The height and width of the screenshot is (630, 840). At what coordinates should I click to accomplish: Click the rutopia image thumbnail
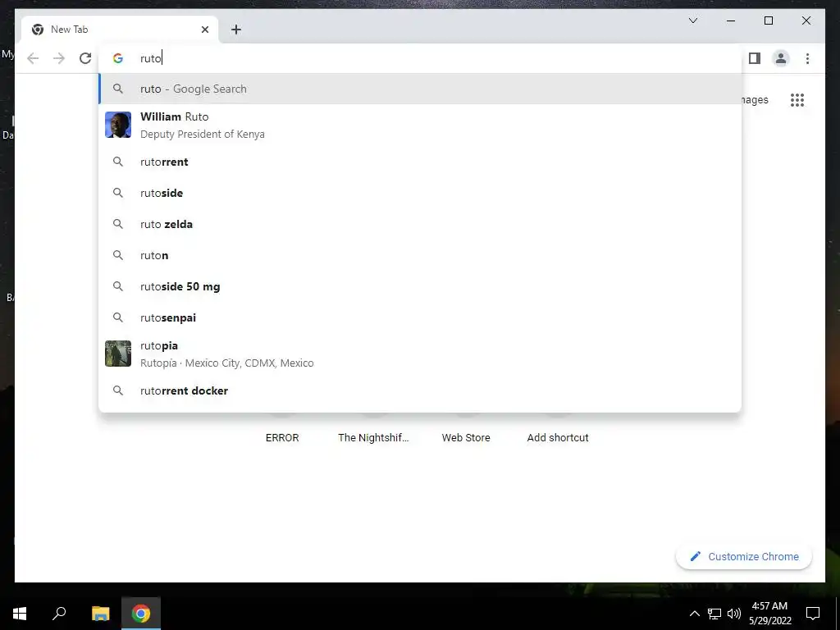point(118,354)
